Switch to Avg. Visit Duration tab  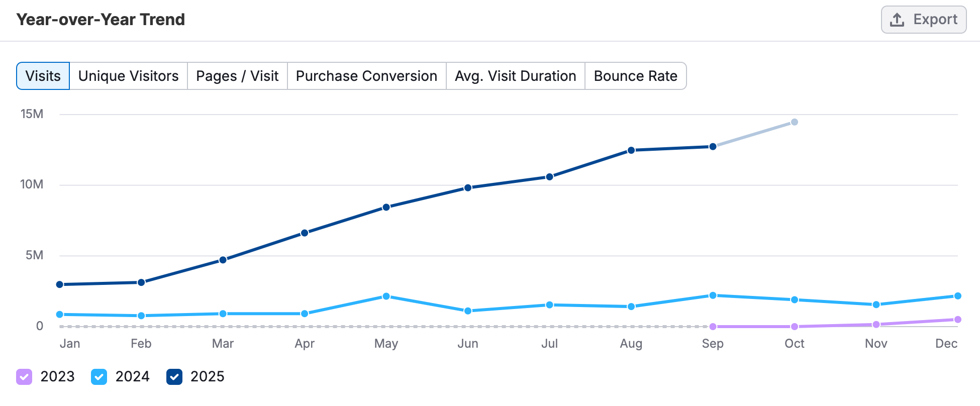[515, 76]
